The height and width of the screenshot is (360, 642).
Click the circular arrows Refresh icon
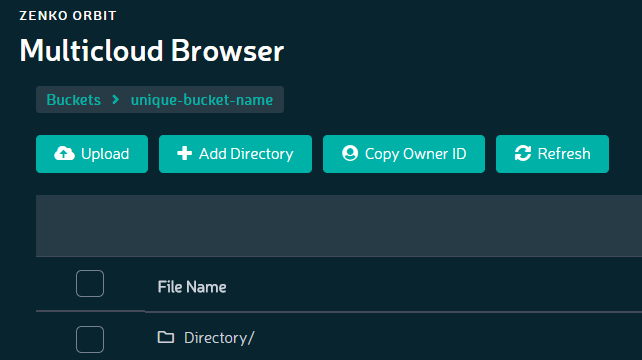tap(523, 153)
